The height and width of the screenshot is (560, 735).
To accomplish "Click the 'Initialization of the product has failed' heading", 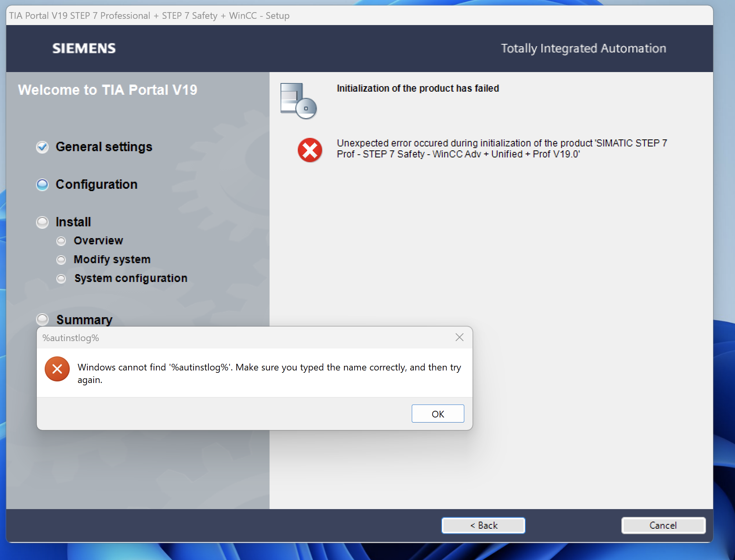I will pos(418,88).
